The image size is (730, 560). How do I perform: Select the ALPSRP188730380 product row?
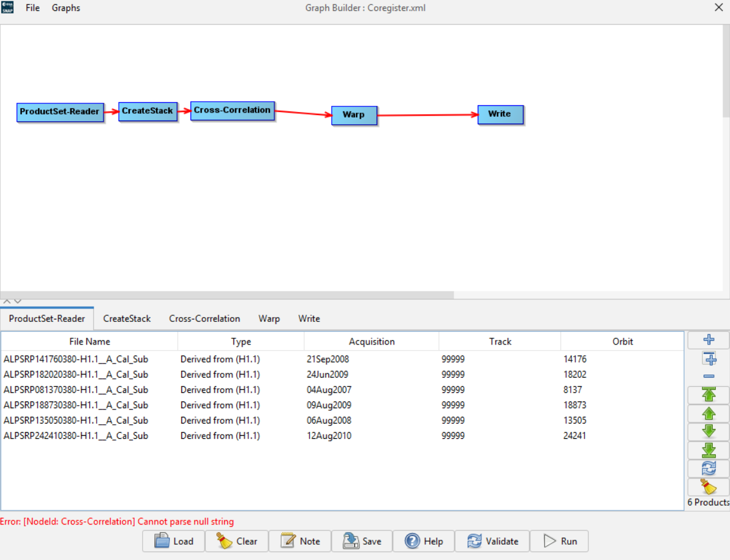(76, 405)
